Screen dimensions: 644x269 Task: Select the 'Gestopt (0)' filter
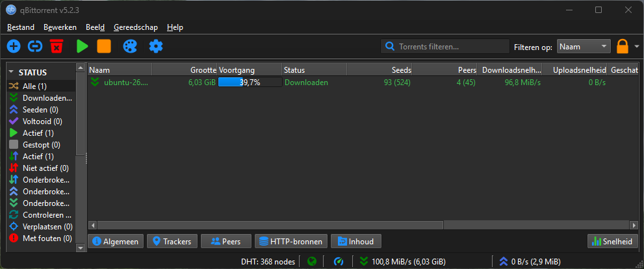(x=41, y=144)
